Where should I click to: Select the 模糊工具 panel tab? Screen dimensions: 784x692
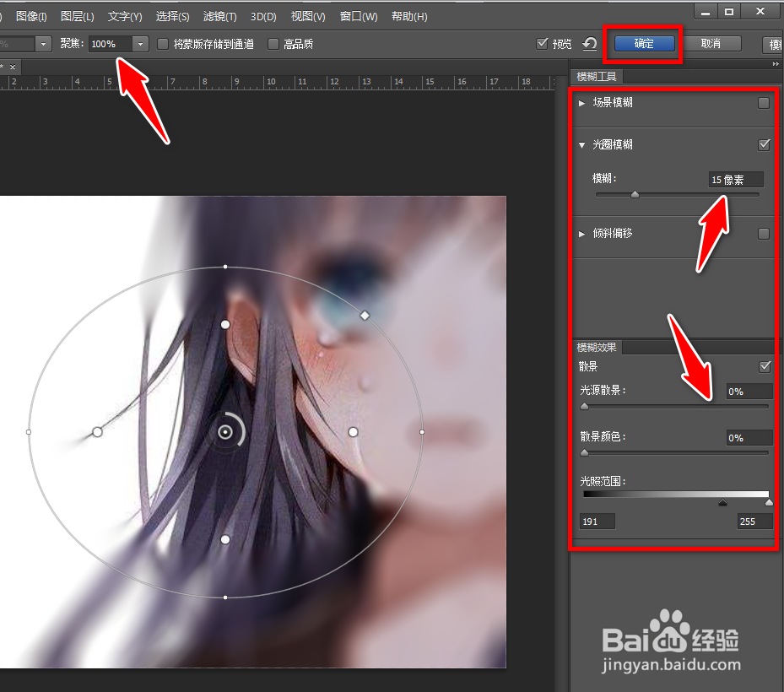coord(597,77)
